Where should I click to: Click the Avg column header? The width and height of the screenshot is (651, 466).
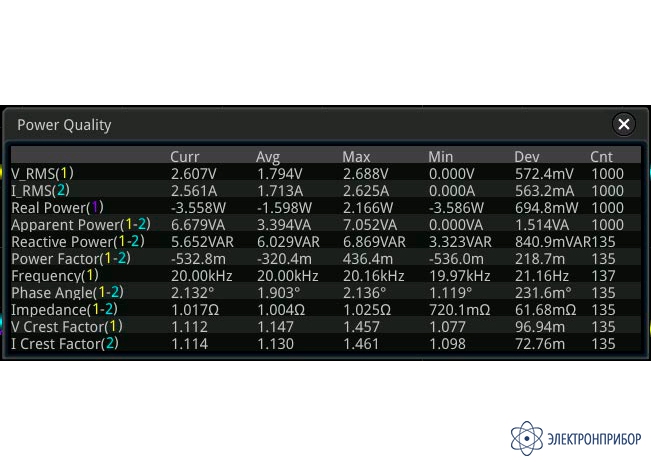268,157
